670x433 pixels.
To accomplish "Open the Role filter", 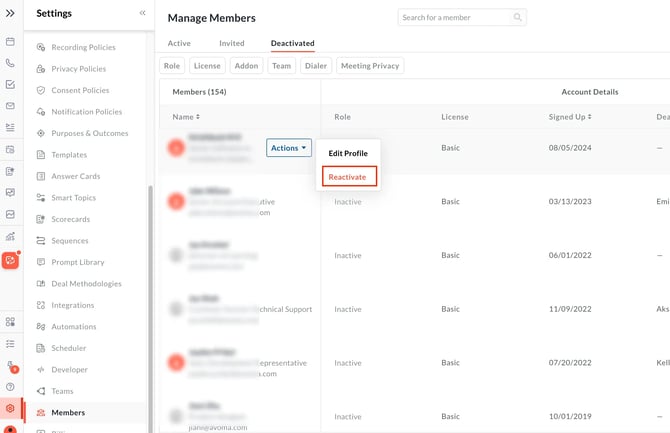I will (x=172, y=66).
